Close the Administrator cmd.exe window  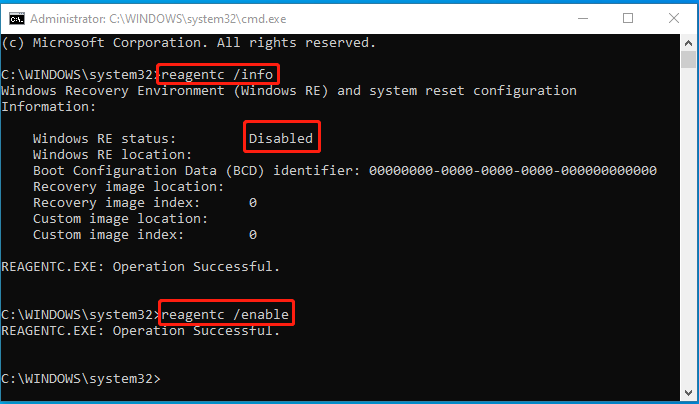coord(674,18)
